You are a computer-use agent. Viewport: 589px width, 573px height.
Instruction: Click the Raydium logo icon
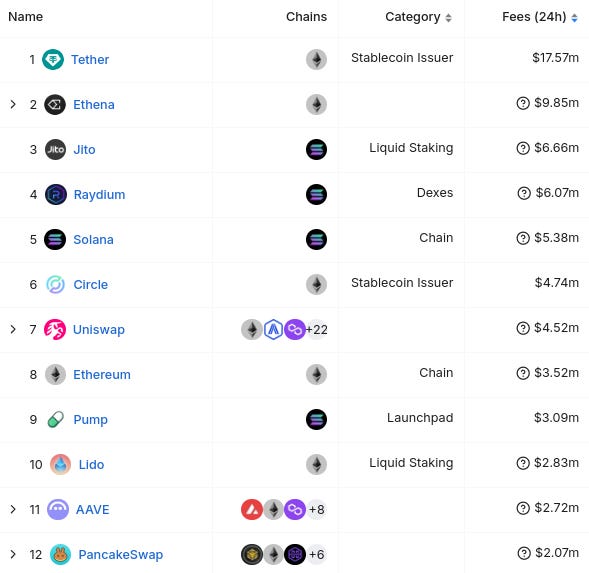(x=56, y=195)
